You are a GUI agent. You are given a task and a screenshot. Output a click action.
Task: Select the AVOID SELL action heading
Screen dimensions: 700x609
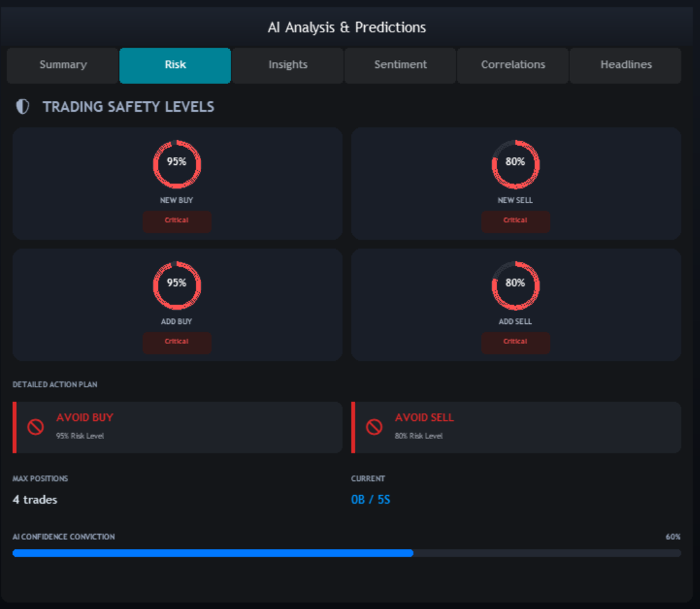(x=424, y=418)
